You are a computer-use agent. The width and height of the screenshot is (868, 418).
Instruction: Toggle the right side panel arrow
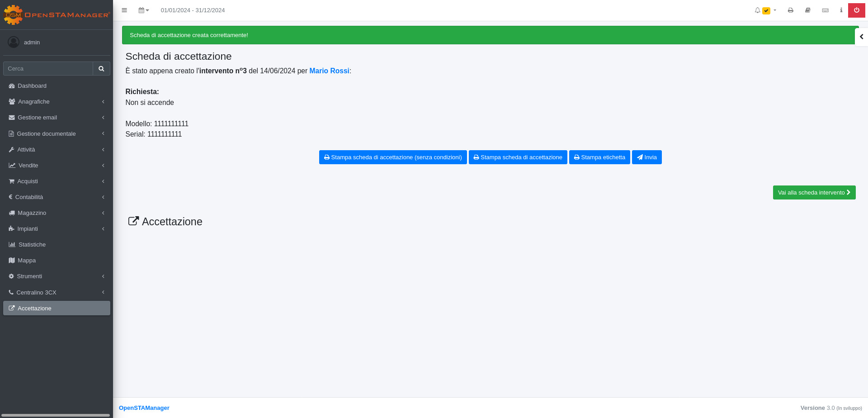click(x=861, y=37)
